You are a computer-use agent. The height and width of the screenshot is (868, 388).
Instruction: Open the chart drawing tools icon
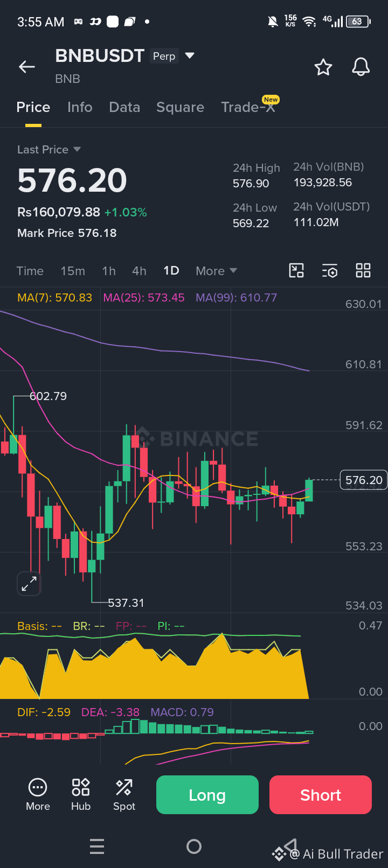[296, 270]
